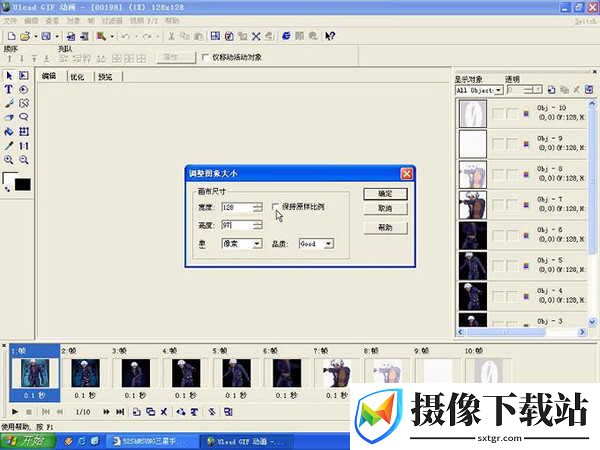
Task: Open the 对象 menu
Action: click(x=73, y=21)
